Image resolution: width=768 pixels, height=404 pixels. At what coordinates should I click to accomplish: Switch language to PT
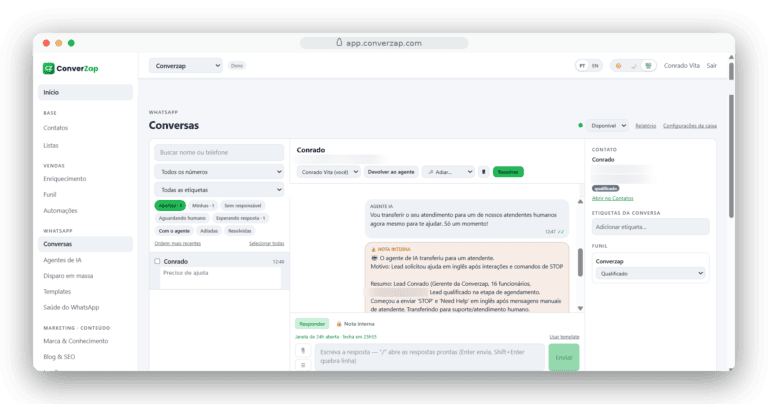tap(582, 66)
